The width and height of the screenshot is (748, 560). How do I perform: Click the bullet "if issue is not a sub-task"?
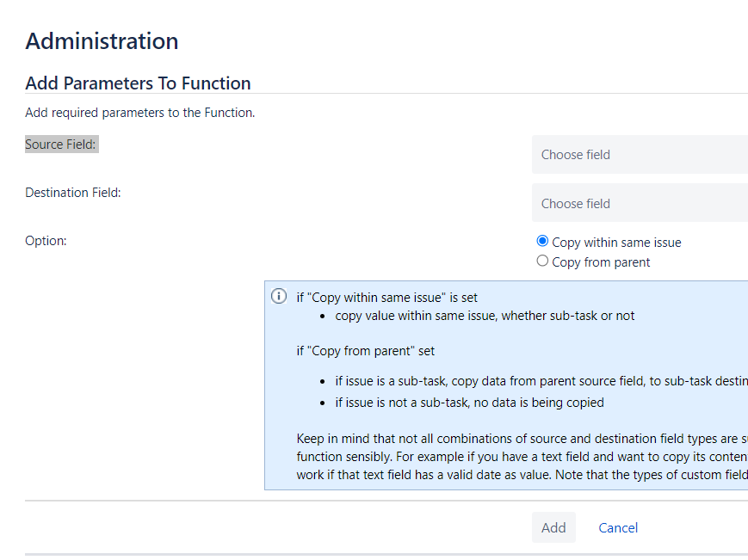[x=469, y=403]
